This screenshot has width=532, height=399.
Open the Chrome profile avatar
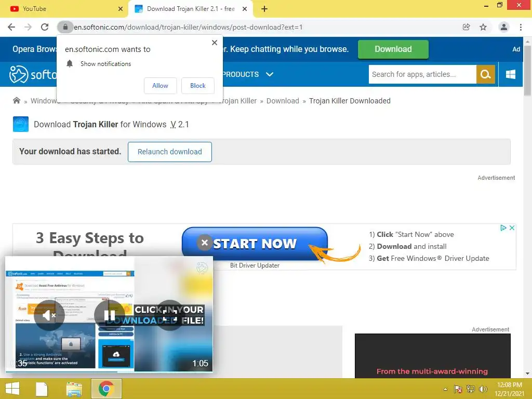click(x=504, y=27)
